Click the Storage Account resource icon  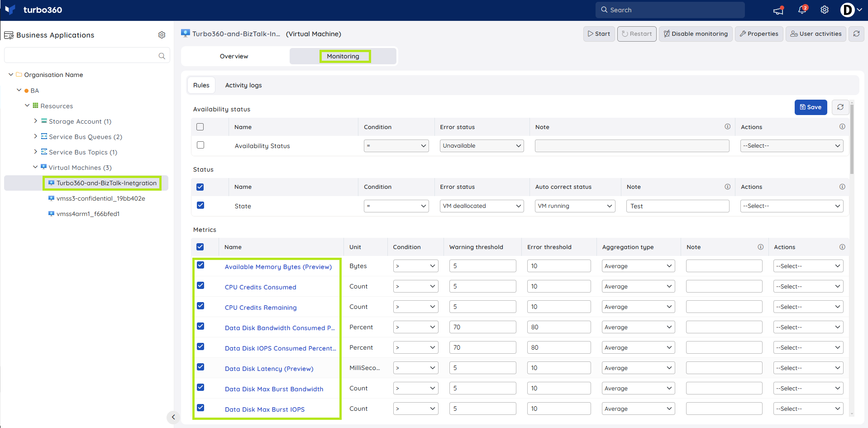(44, 121)
